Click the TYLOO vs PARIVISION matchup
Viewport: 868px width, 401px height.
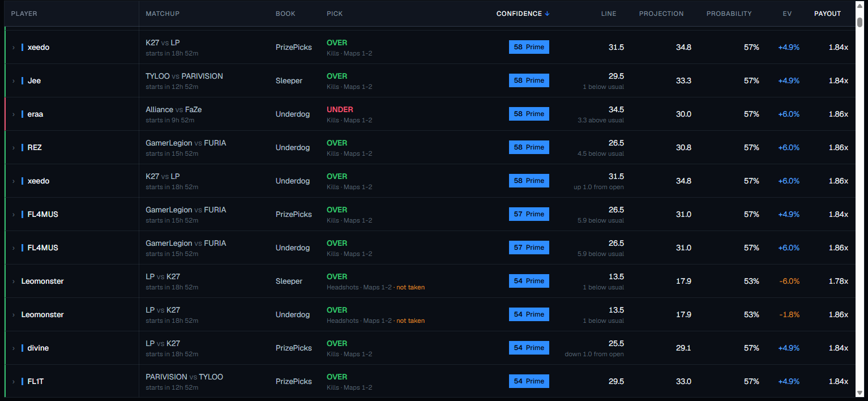tap(184, 76)
